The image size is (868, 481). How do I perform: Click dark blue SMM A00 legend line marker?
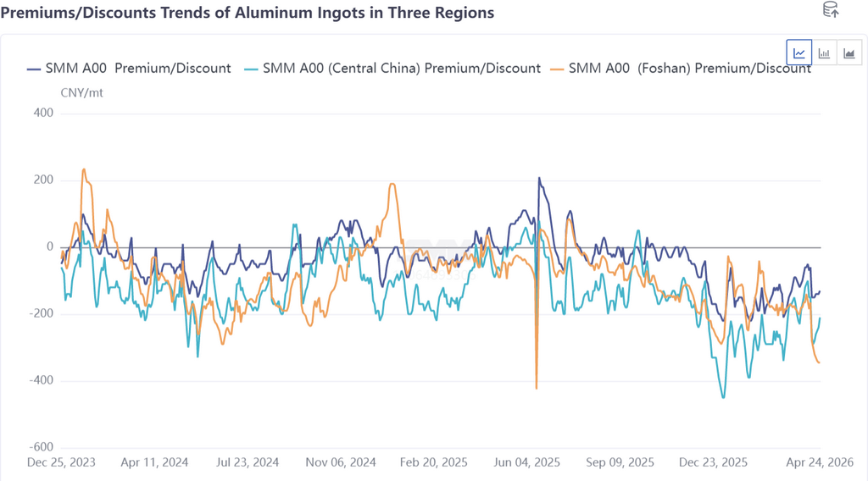click(x=35, y=69)
